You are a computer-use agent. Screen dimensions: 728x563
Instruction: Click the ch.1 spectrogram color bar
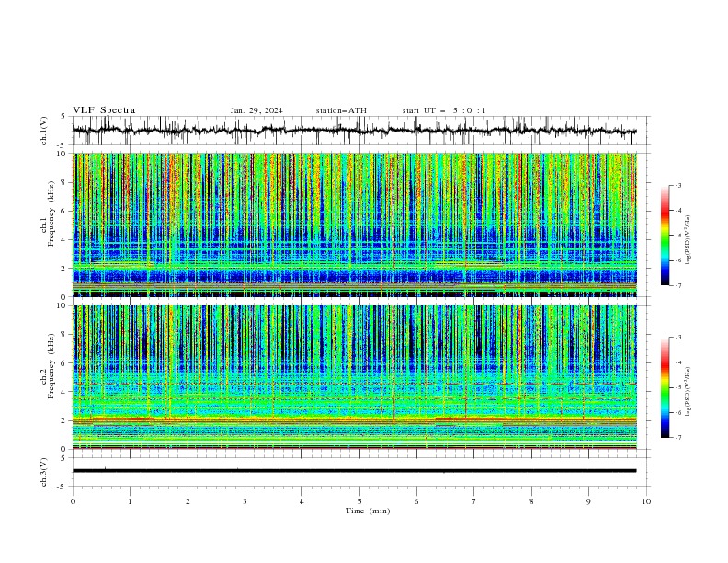click(x=665, y=236)
